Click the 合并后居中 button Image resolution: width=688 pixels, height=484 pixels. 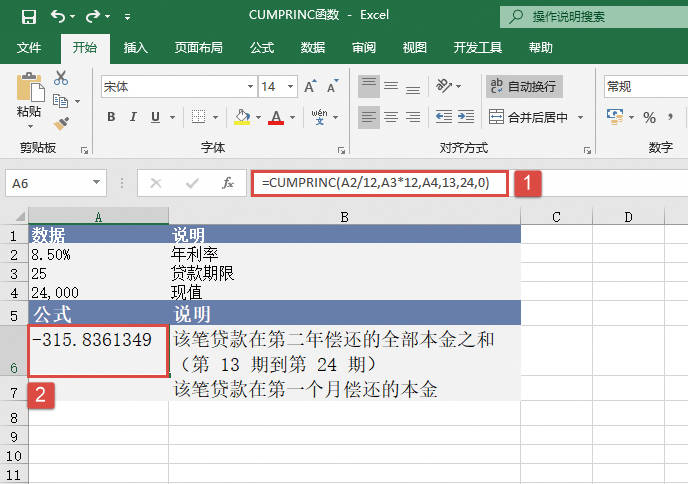click(537, 118)
